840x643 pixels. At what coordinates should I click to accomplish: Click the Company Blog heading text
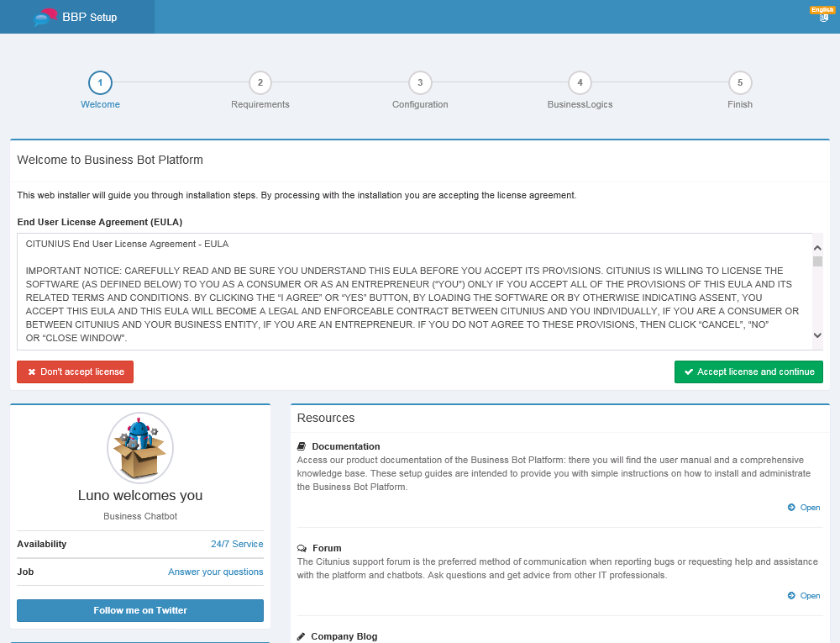(344, 636)
